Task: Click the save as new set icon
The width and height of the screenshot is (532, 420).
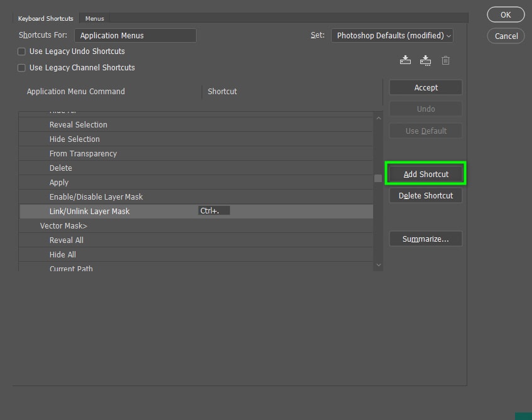Action: click(x=425, y=60)
